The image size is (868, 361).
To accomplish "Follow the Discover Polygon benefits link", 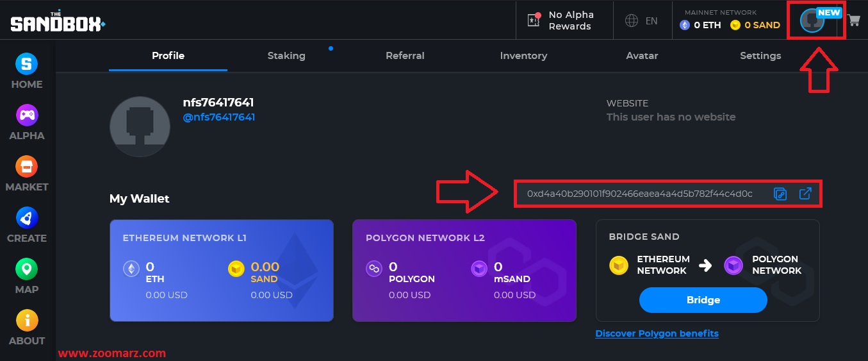I will pyautogui.click(x=657, y=333).
